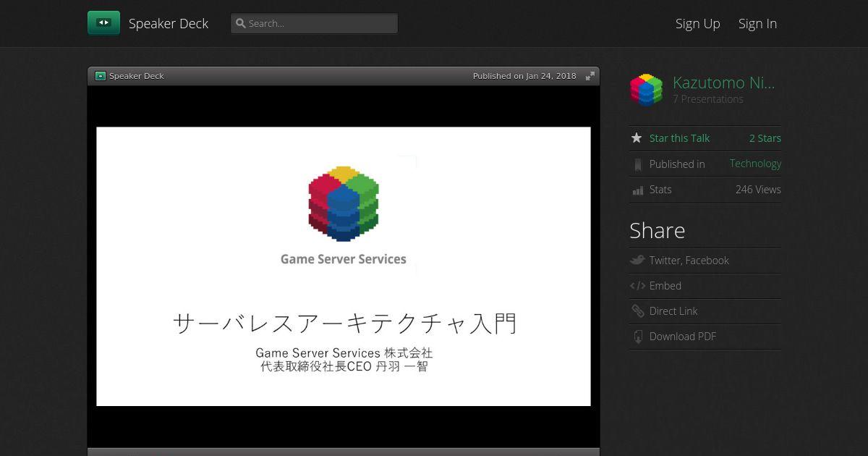Click the embed code brackets icon
Image resolution: width=868 pixels, height=456 pixels.
pyautogui.click(x=637, y=286)
